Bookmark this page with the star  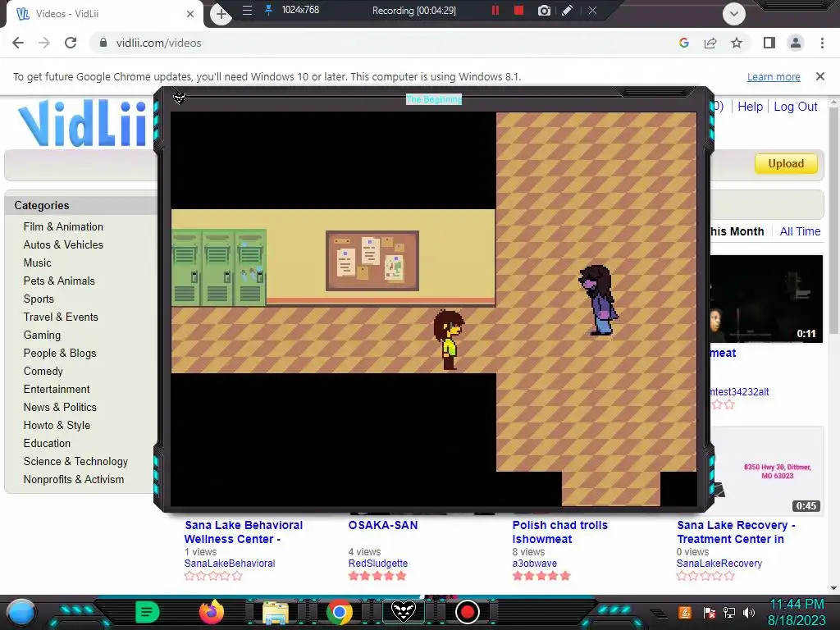737,43
